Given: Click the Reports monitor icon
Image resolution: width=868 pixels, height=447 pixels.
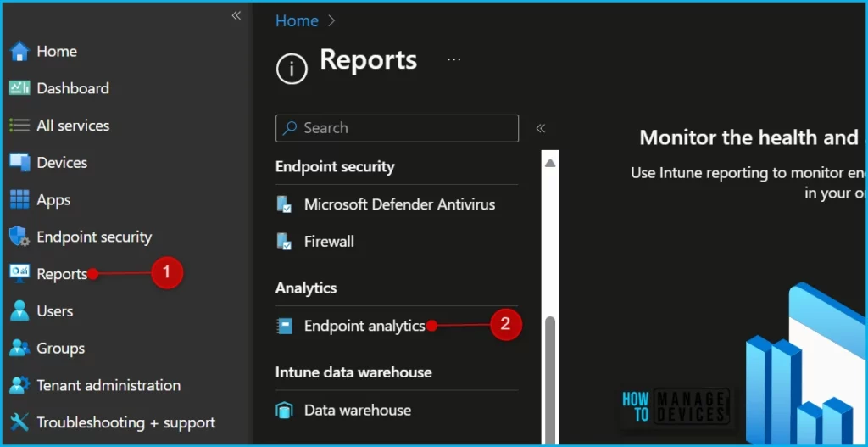Looking at the screenshot, I should (19, 273).
